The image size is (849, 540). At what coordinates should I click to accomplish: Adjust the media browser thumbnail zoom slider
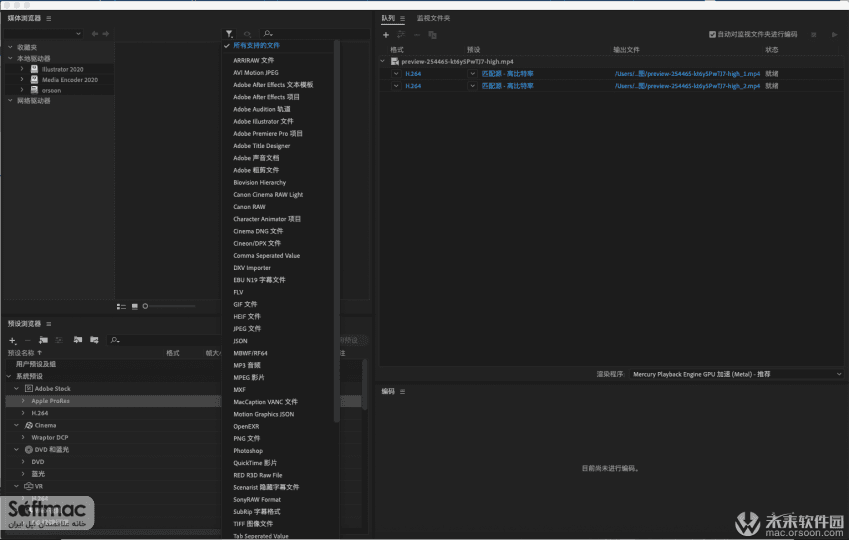[169, 307]
